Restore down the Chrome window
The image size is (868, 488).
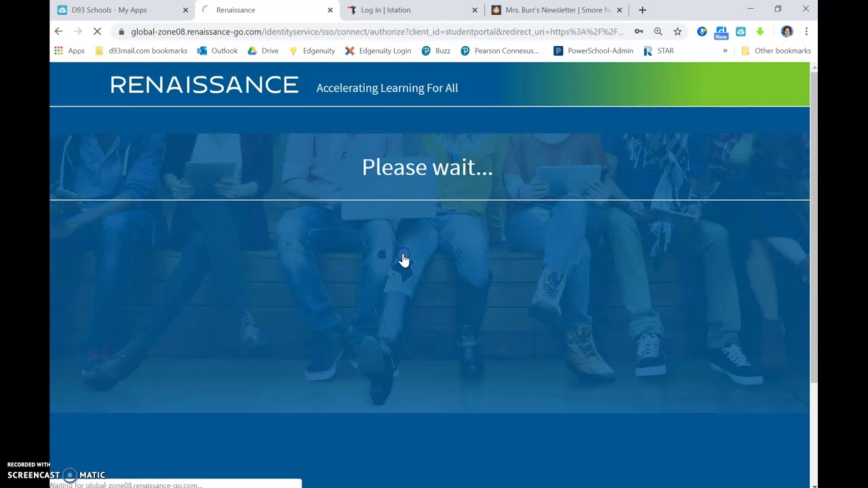(778, 9)
